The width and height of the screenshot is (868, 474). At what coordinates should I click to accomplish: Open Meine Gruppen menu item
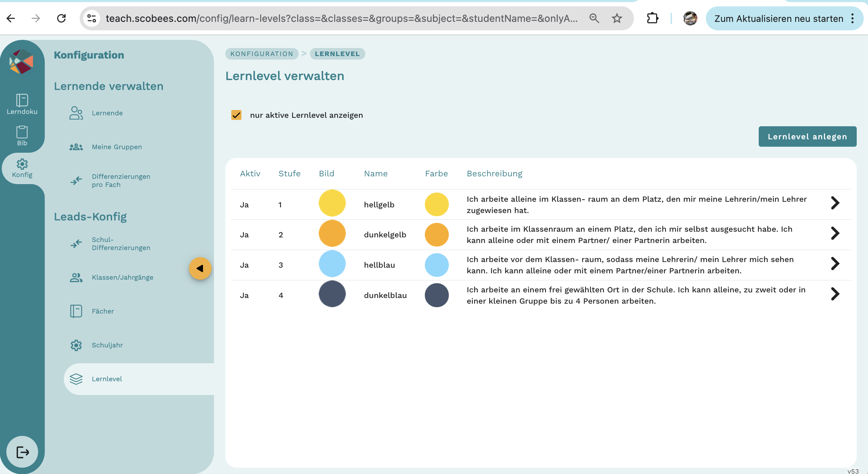[x=116, y=147]
